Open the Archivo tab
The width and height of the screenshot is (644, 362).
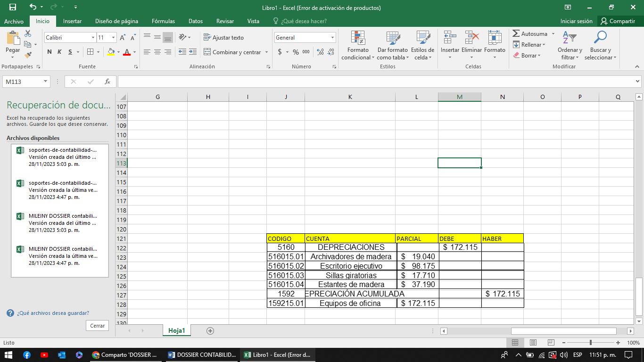(14, 21)
